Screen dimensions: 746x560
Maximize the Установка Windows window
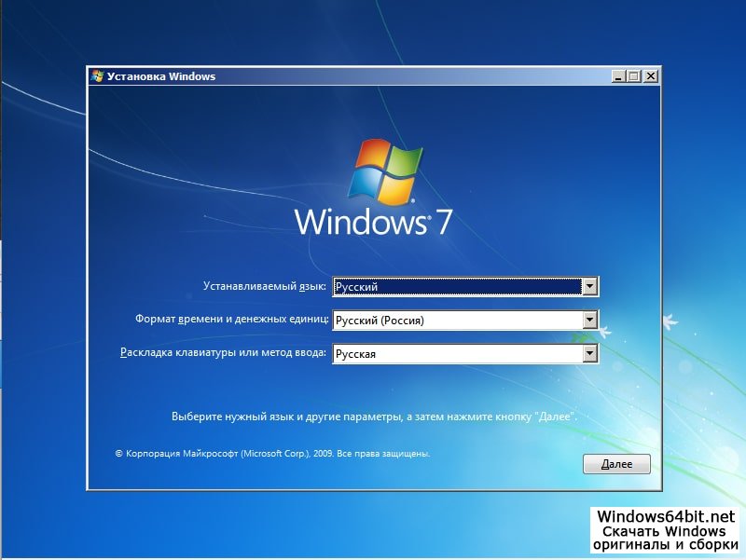point(634,76)
